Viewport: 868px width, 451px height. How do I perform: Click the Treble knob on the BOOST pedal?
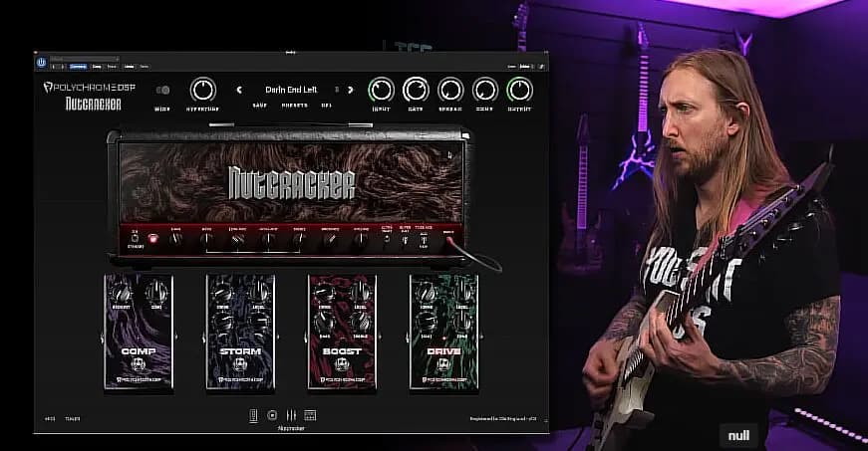point(361,322)
